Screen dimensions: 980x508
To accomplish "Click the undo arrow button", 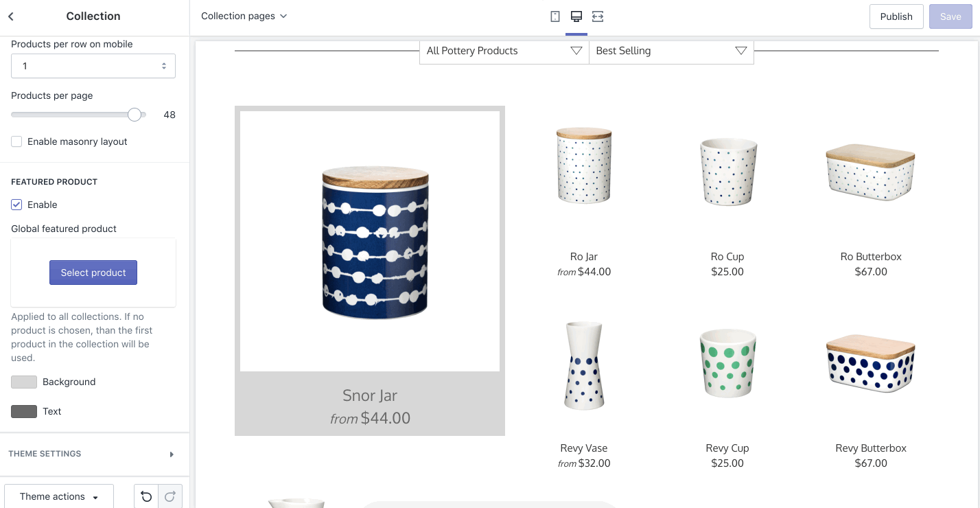I will [x=146, y=496].
